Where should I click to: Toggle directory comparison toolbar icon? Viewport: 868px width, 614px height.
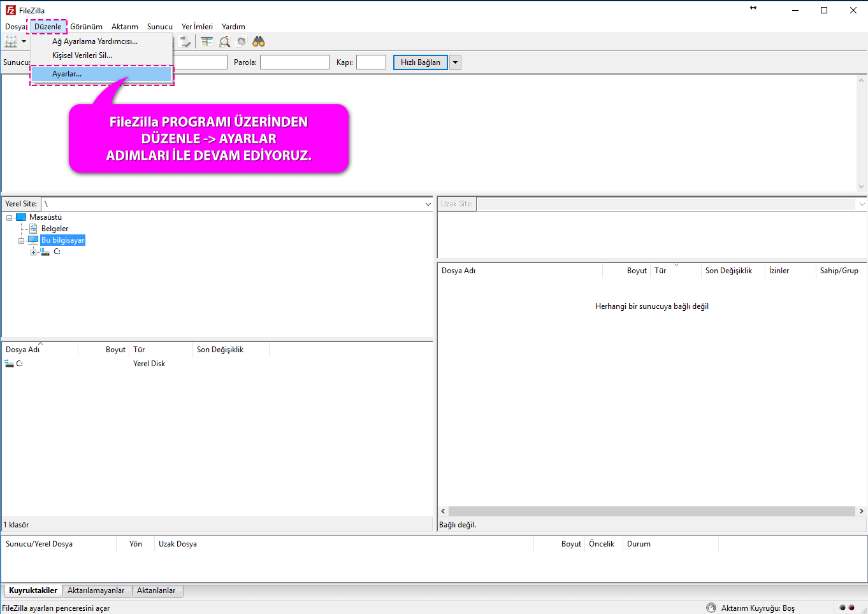coord(224,41)
